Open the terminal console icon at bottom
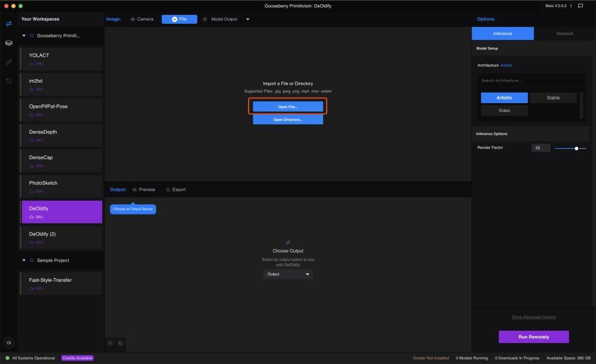The image size is (596, 364). (x=120, y=343)
